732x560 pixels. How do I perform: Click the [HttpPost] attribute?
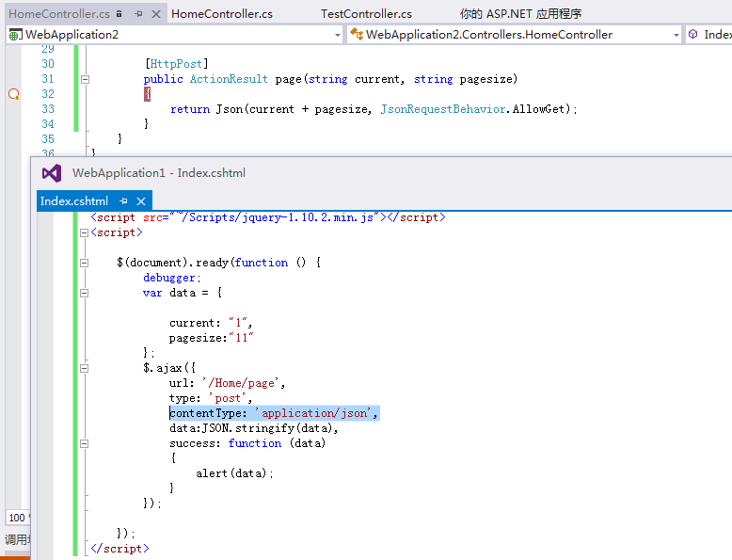(x=177, y=64)
